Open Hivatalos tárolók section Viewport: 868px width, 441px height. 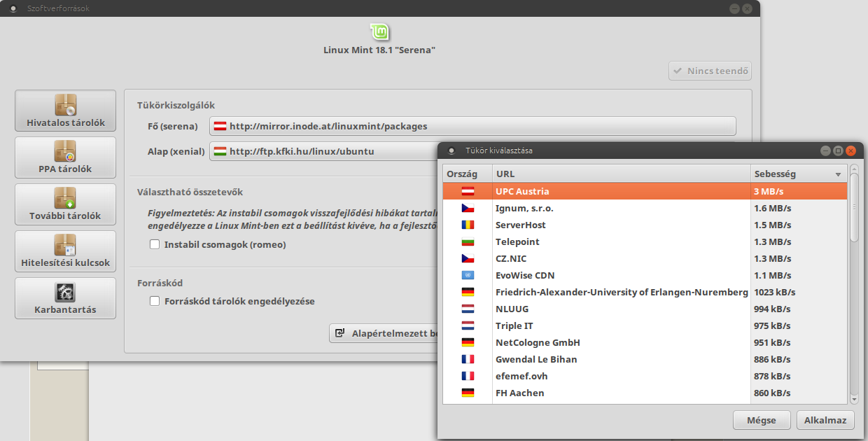(66, 111)
